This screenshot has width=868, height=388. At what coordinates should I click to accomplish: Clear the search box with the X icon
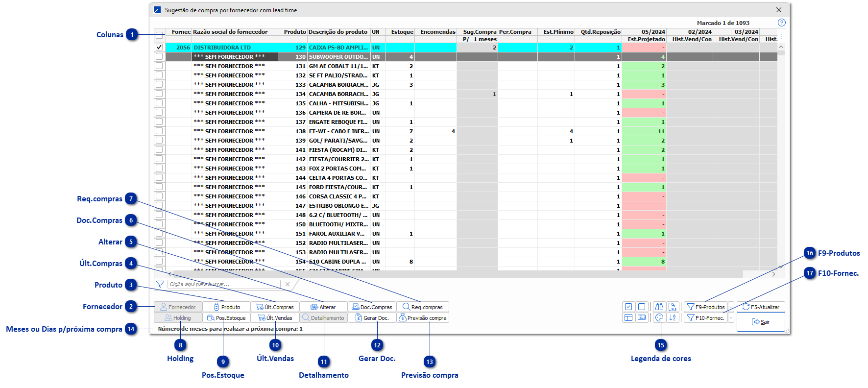click(x=288, y=284)
